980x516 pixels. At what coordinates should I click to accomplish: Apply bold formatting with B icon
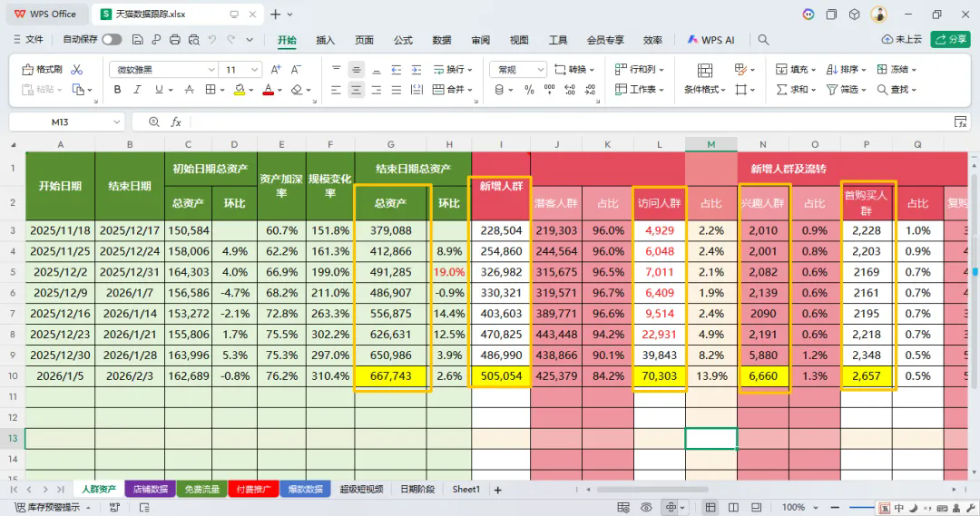pos(117,90)
